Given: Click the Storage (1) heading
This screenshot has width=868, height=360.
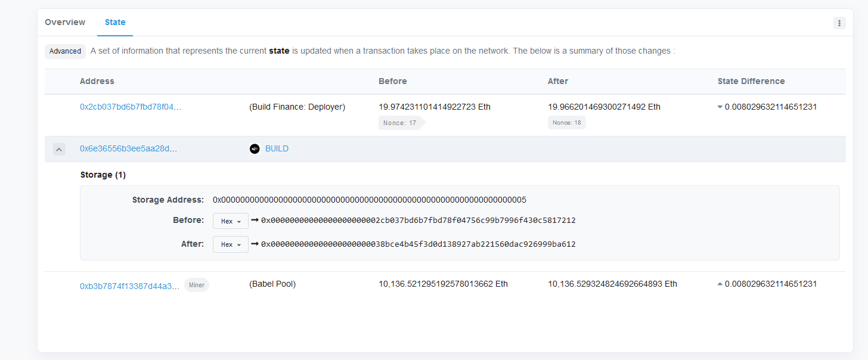Looking at the screenshot, I should click(x=103, y=175).
